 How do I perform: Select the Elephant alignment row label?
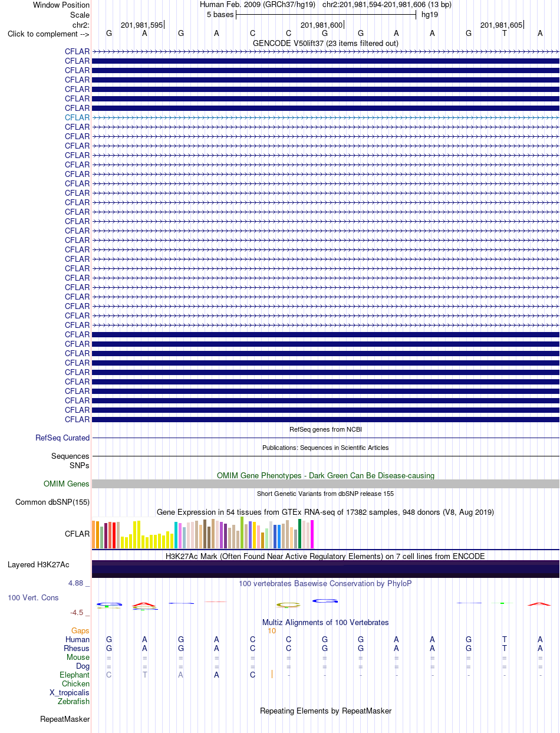[x=75, y=675]
